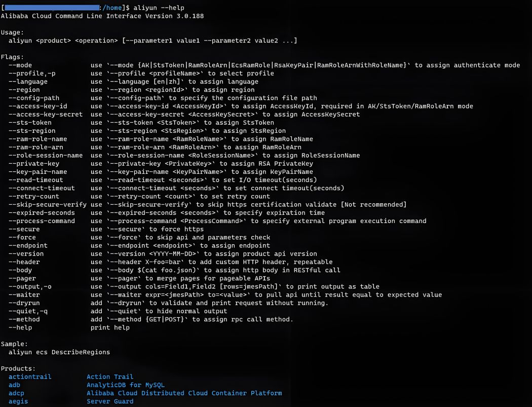This screenshot has height=407, width=532.
Task: Select the "{AK|StsToken|RamRoleArn|EcsRamRole|RsaKeyPair|RamRoleArnWithRoleName}" mode options
Action: 272,65
